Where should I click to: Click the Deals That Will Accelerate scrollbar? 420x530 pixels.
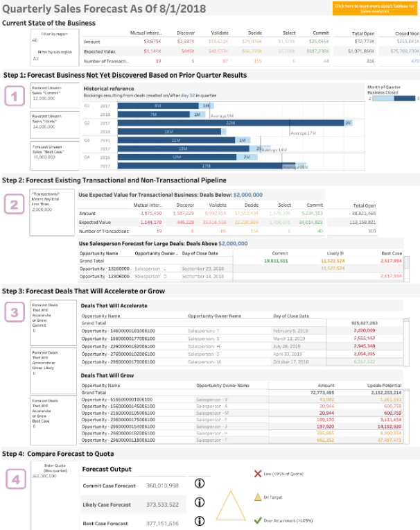tap(406, 342)
